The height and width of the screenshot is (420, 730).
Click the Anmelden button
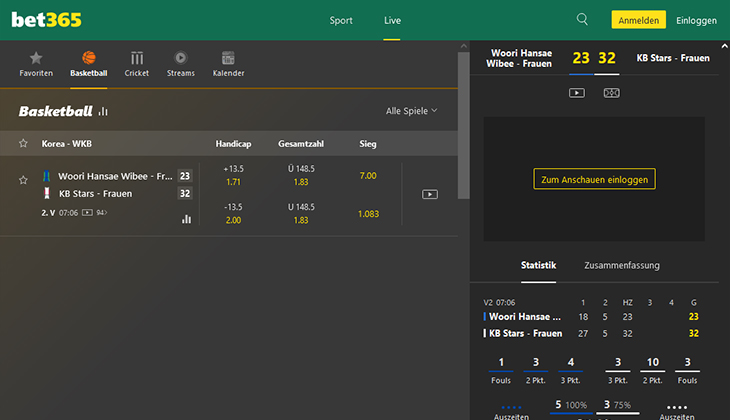coord(638,20)
